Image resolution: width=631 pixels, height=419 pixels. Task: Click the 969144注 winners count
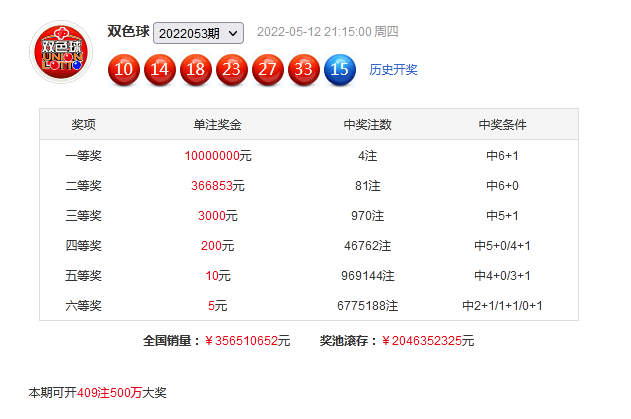[367, 276]
